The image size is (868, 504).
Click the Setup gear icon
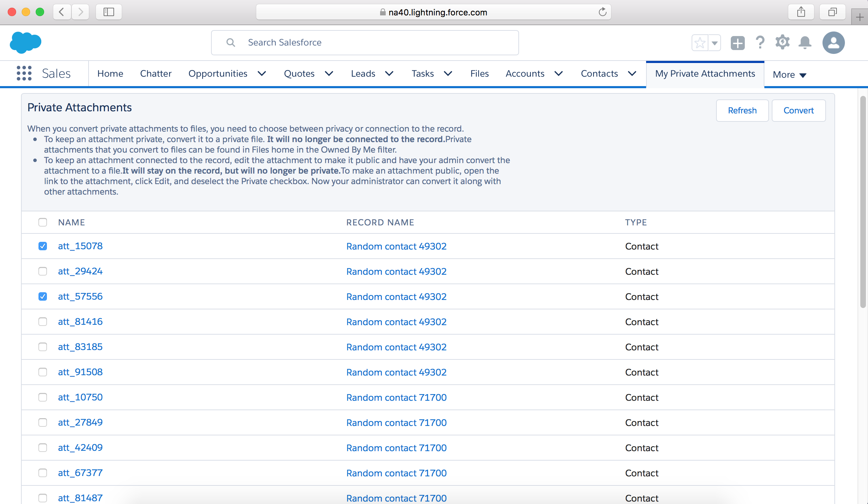(782, 42)
